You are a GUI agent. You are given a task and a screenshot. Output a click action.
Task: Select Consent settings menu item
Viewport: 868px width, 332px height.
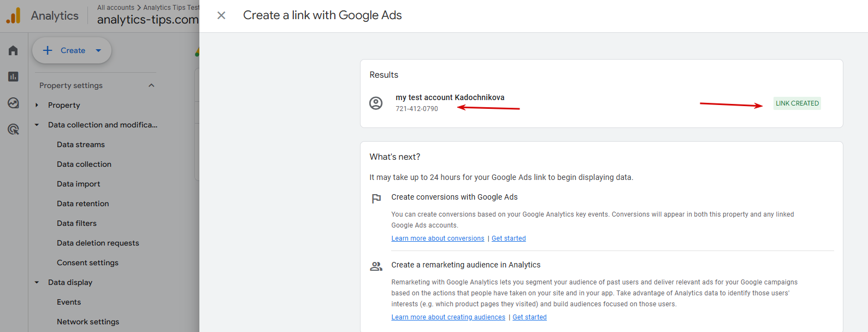87,263
